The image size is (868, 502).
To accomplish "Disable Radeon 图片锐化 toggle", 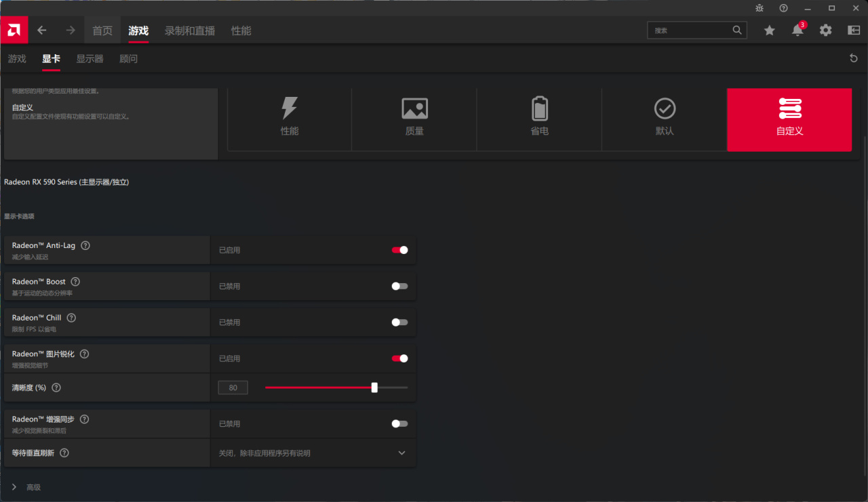I will point(399,358).
